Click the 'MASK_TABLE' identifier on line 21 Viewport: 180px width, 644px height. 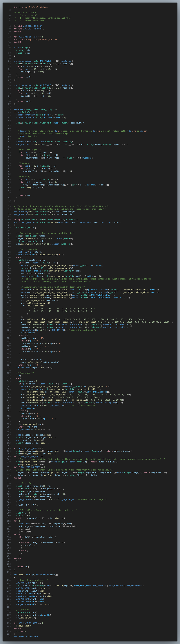[x=45, y=61]
